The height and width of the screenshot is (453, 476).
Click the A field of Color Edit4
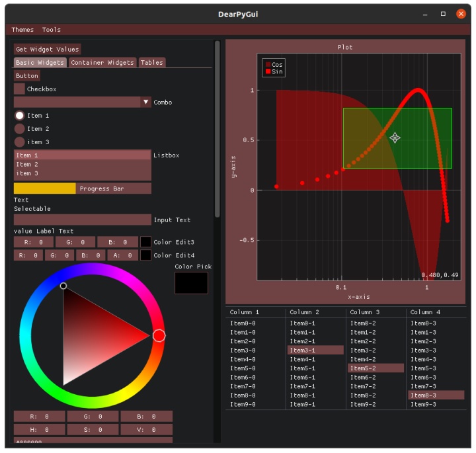click(x=123, y=255)
